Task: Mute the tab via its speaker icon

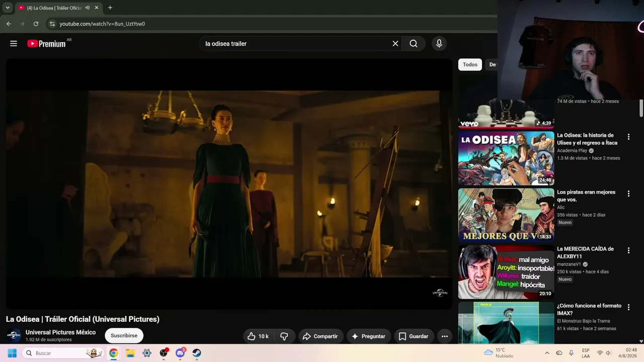Action: tap(88, 8)
